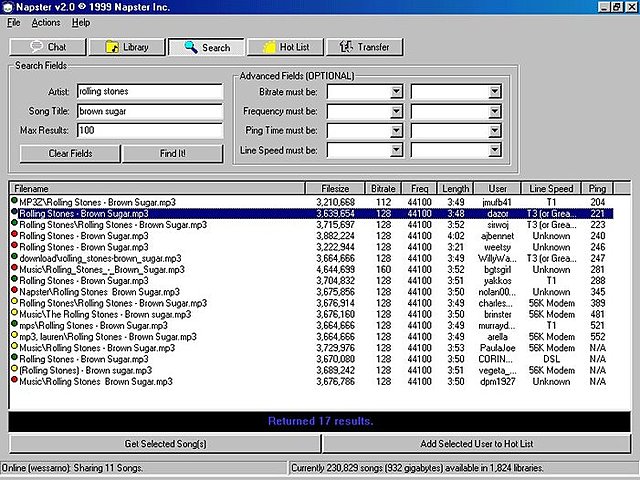Click yellow status dot of PaulaJoe row
The image size is (640, 480).
[14, 346]
